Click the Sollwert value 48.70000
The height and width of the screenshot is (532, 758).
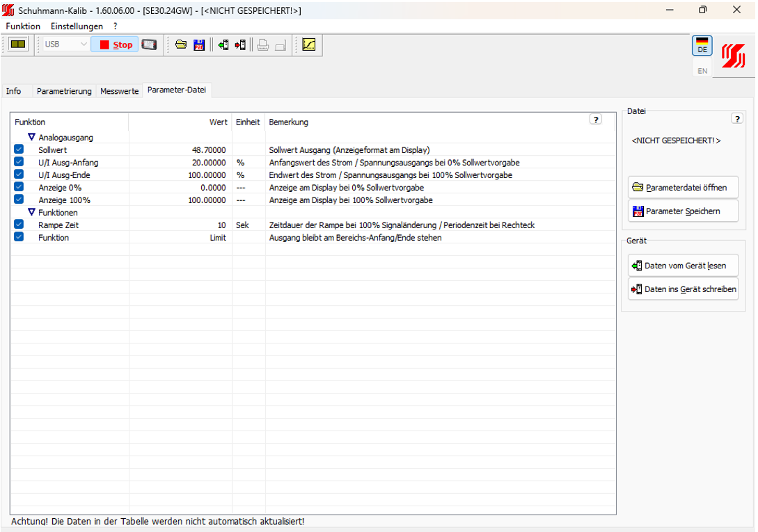pos(208,150)
